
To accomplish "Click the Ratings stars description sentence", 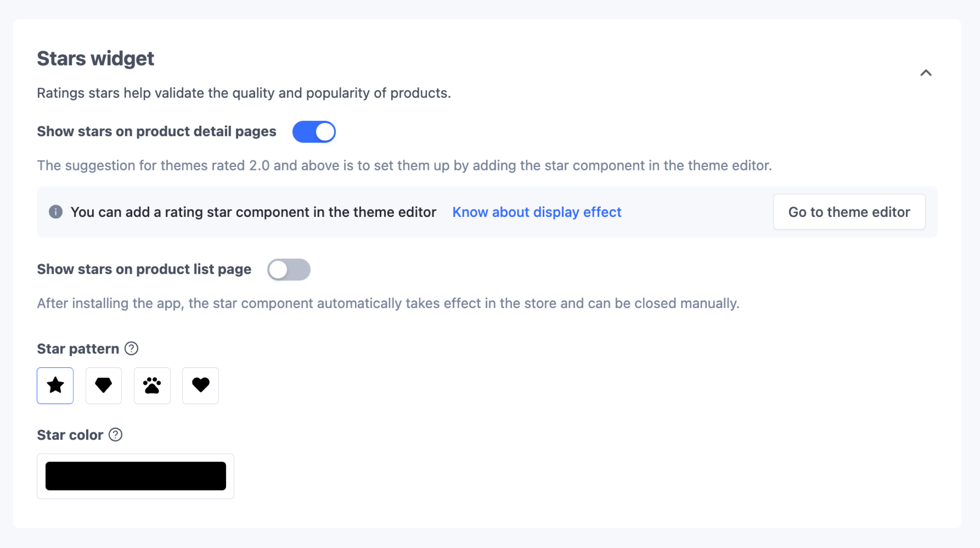I will 244,93.
